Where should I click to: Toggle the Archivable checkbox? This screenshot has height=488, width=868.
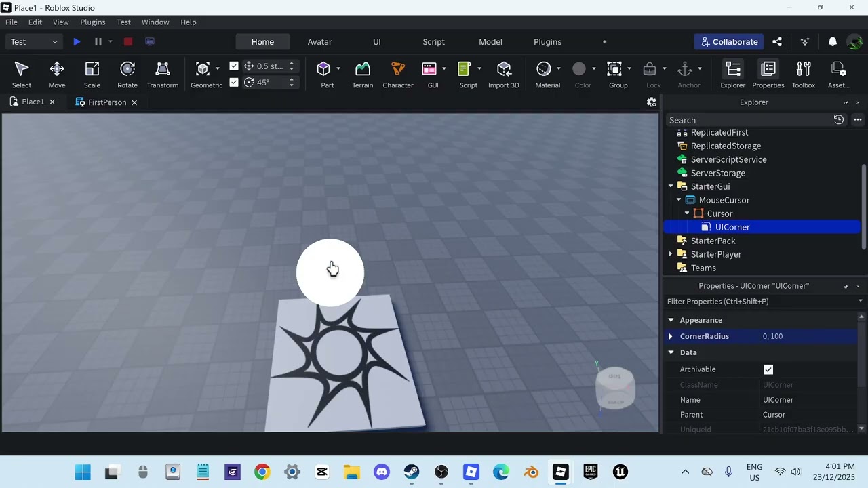coord(768,369)
